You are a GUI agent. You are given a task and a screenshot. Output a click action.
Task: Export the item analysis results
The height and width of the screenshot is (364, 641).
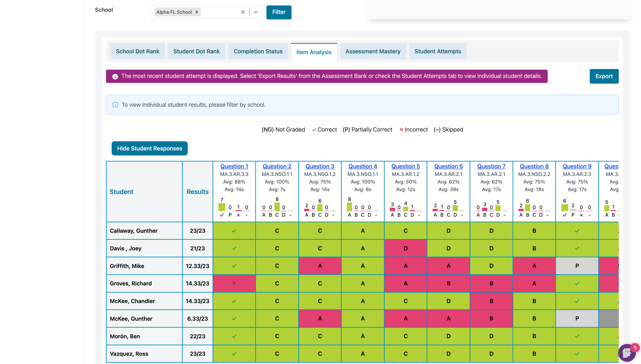604,76
